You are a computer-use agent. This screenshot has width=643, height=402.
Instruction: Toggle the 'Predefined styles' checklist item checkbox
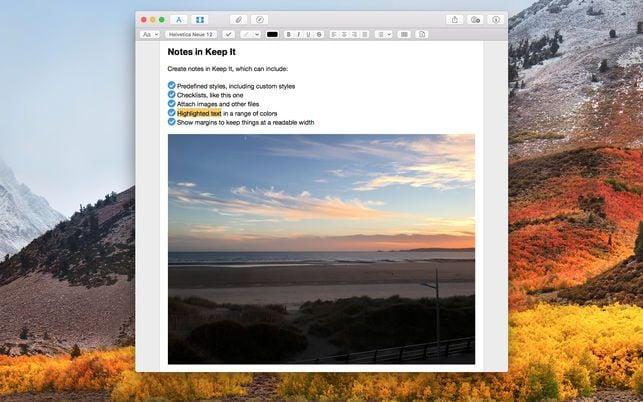pyautogui.click(x=171, y=86)
